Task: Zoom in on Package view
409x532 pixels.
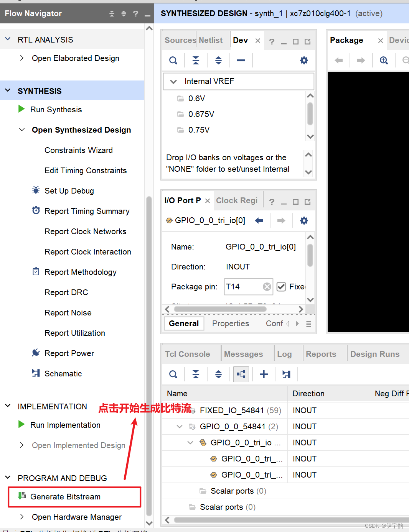Action: [384, 61]
